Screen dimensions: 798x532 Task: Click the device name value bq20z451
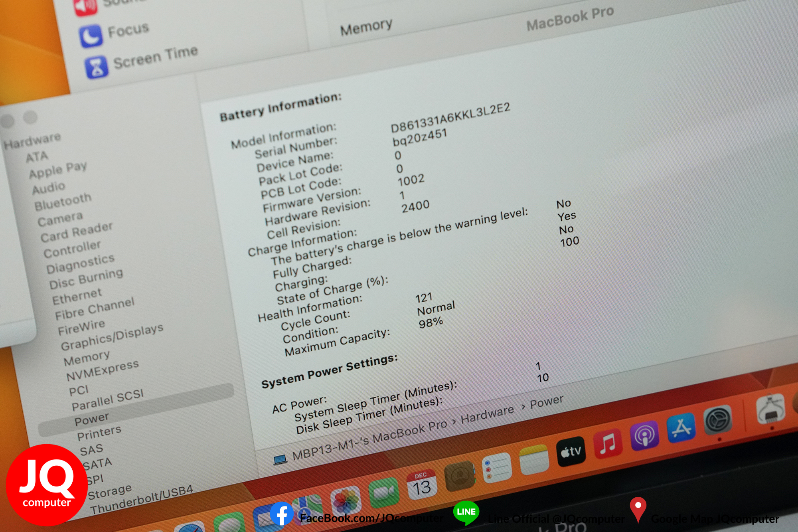pos(419,138)
